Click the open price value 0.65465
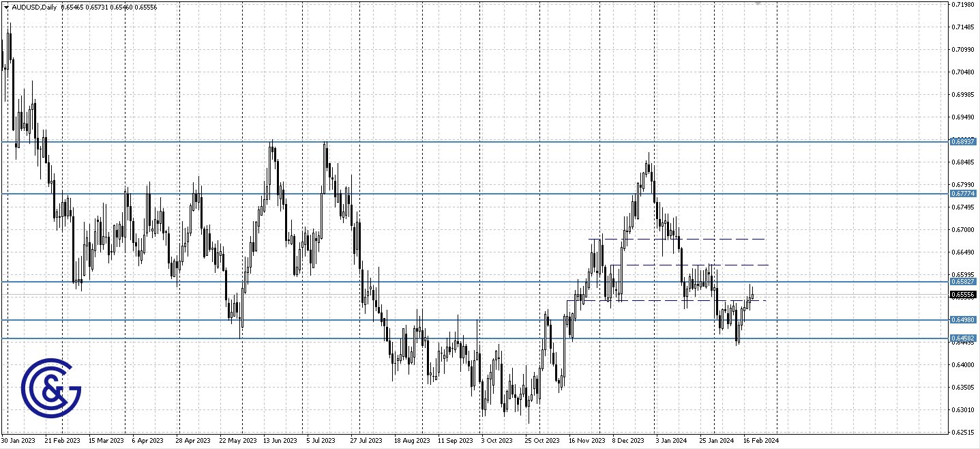The image size is (980, 449). pyautogui.click(x=72, y=6)
